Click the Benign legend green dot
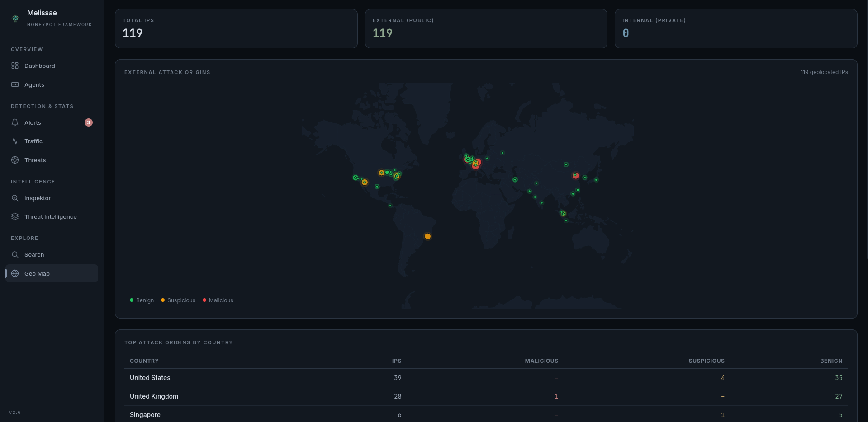The width and height of the screenshot is (868, 422). pos(132,300)
